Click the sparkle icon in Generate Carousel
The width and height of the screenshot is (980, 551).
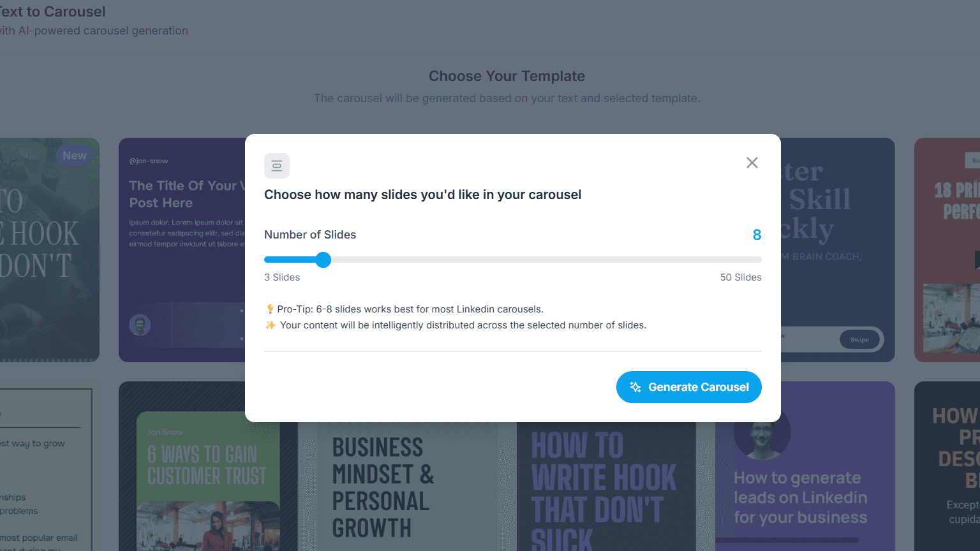pos(635,387)
